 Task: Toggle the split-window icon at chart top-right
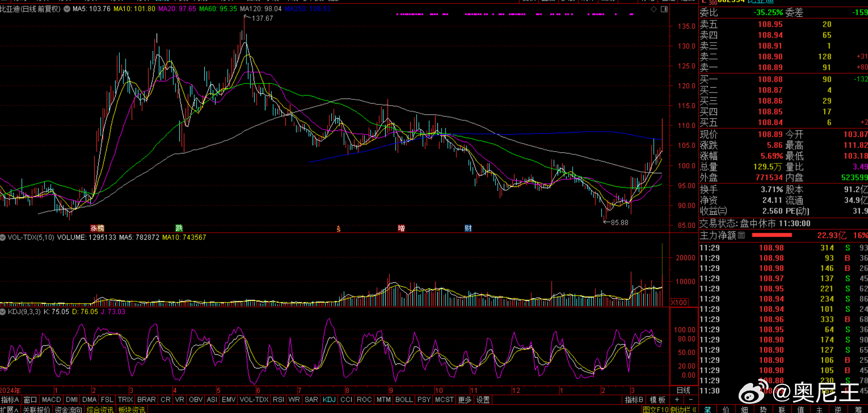tap(664, 9)
